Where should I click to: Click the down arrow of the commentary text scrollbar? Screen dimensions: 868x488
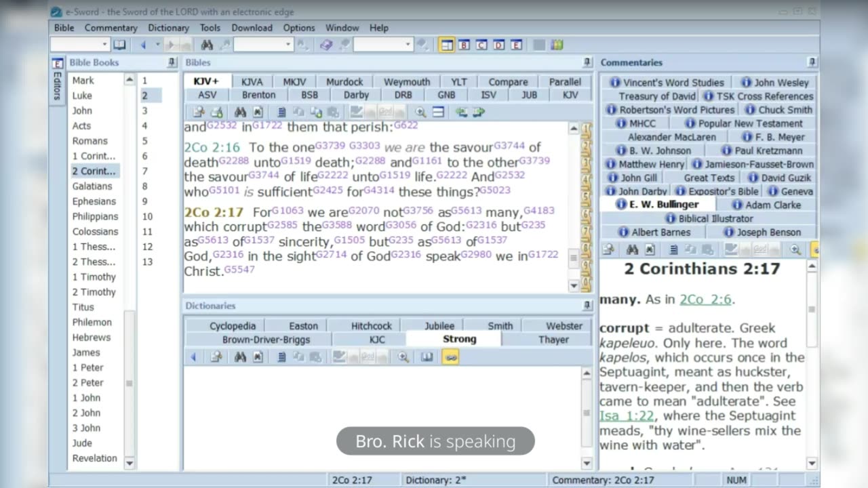pyautogui.click(x=812, y=464)
